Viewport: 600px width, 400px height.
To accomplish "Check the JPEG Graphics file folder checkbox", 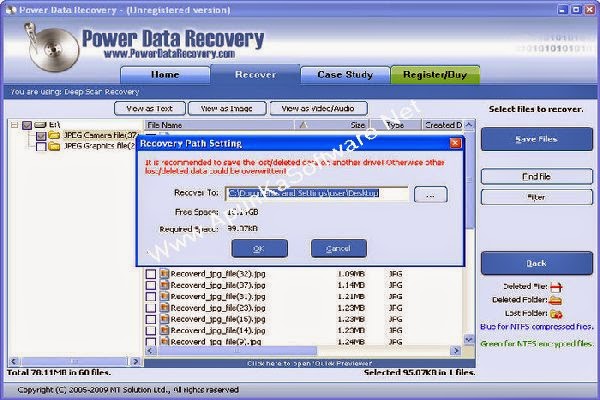I will (x=41, y=147).
